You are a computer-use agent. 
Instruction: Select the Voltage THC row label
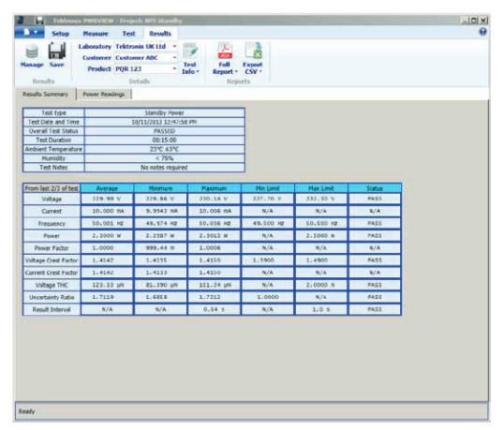pos(52,285)
